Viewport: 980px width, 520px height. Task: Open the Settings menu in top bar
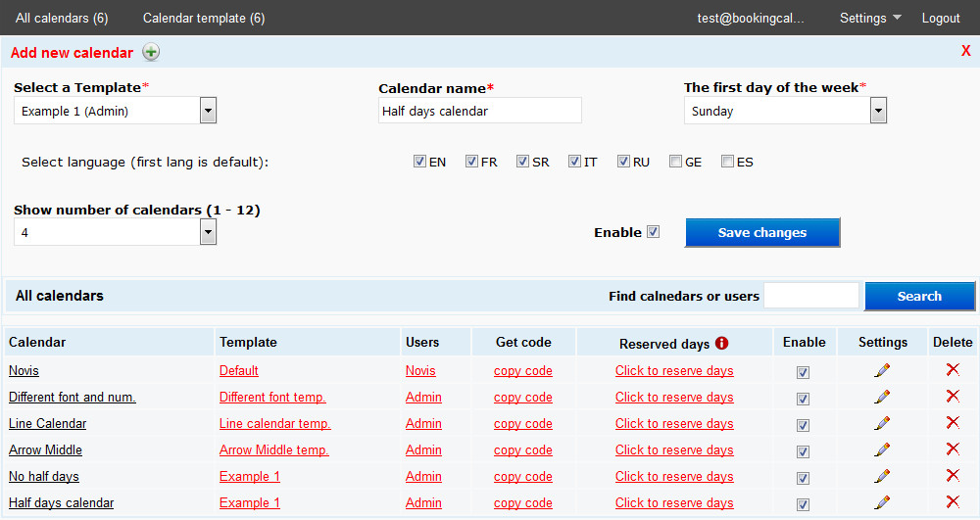click(x=870, y=18)
